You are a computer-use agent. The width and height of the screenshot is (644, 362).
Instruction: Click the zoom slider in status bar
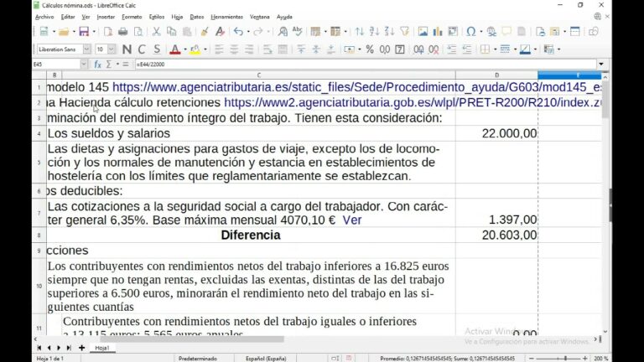[558, 359]
